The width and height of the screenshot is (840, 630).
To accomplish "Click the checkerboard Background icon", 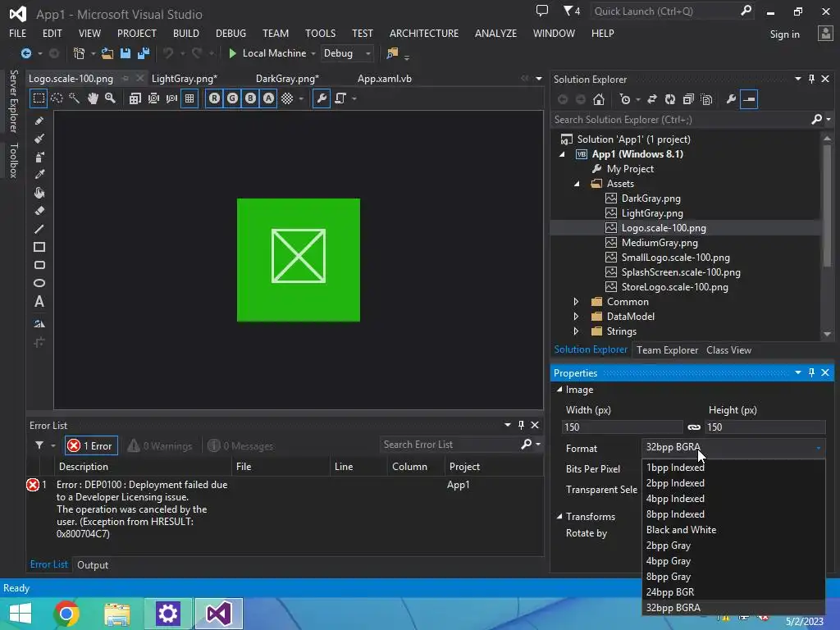I will pyautogui.click(x=288, y=98).
